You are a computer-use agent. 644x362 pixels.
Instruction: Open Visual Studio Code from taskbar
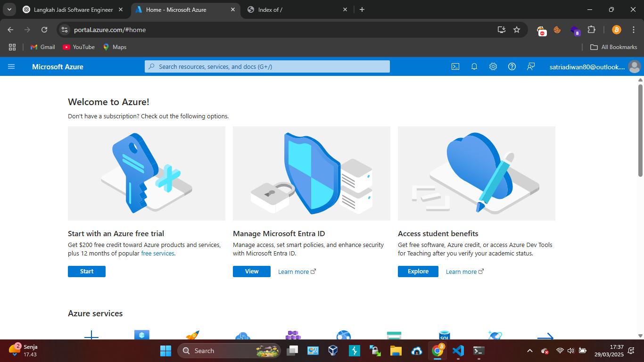click(458, 351)
